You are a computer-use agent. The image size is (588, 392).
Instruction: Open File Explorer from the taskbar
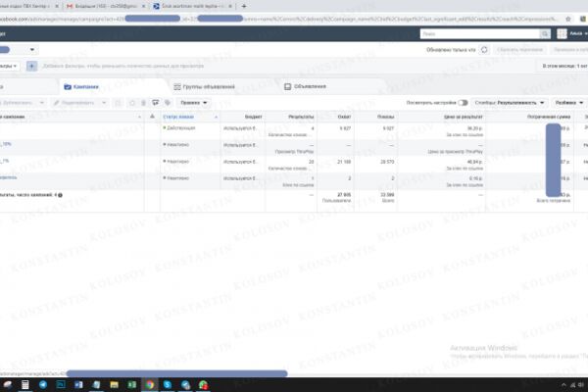point(115,384)
